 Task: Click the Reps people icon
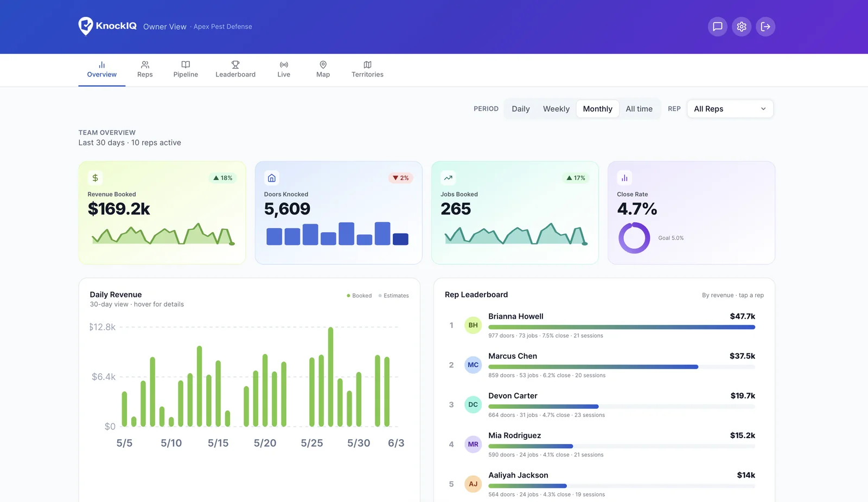coord(145,65)
